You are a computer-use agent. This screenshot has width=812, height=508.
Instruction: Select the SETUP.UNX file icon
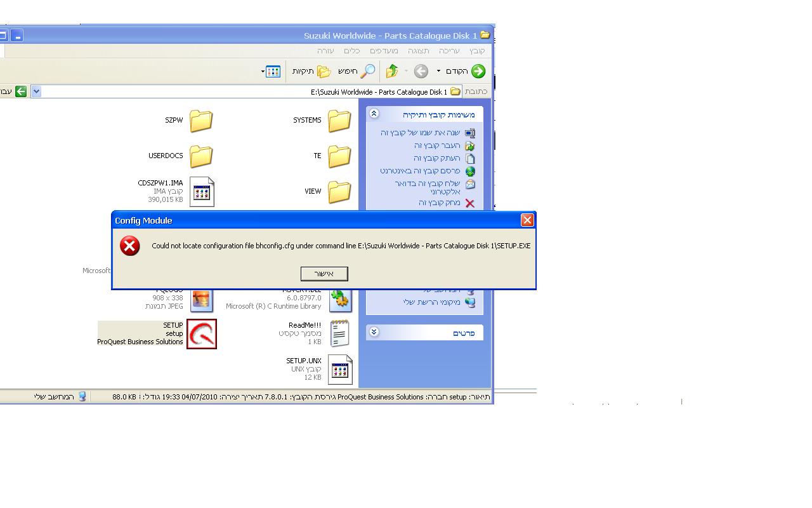coord(339,370)
